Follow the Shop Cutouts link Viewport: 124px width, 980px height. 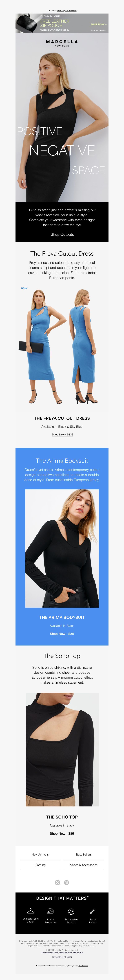point(62,234)
